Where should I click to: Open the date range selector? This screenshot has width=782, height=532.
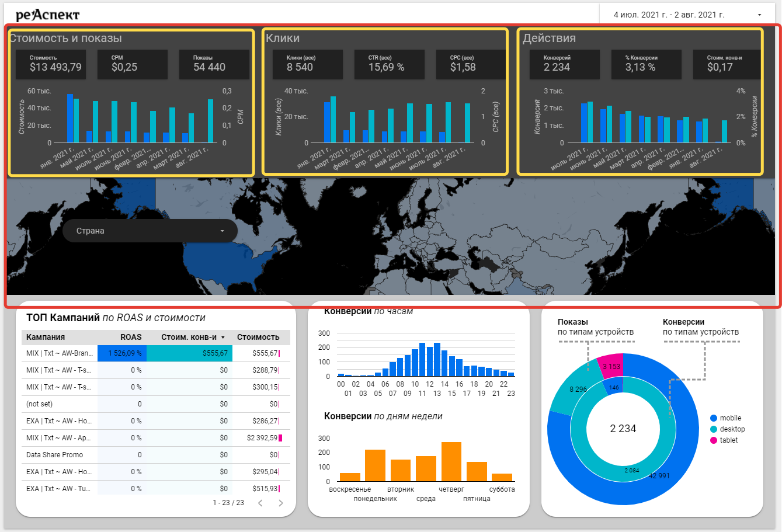669,15
